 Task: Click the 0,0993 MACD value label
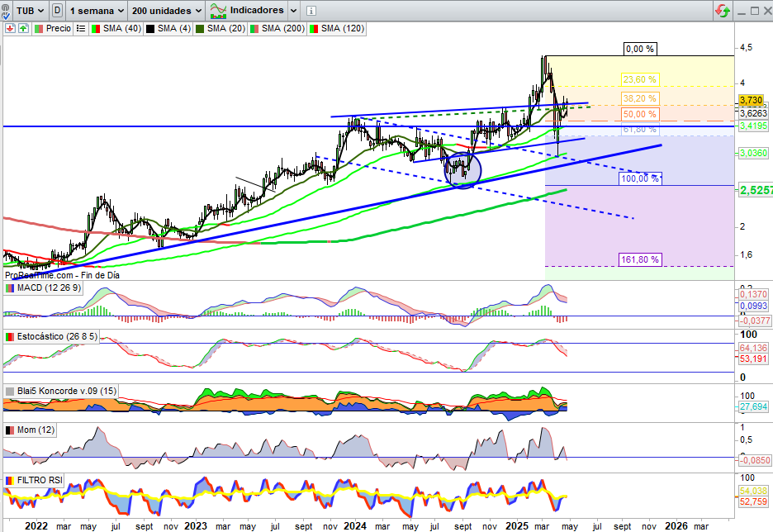click(x=753, y=306)
